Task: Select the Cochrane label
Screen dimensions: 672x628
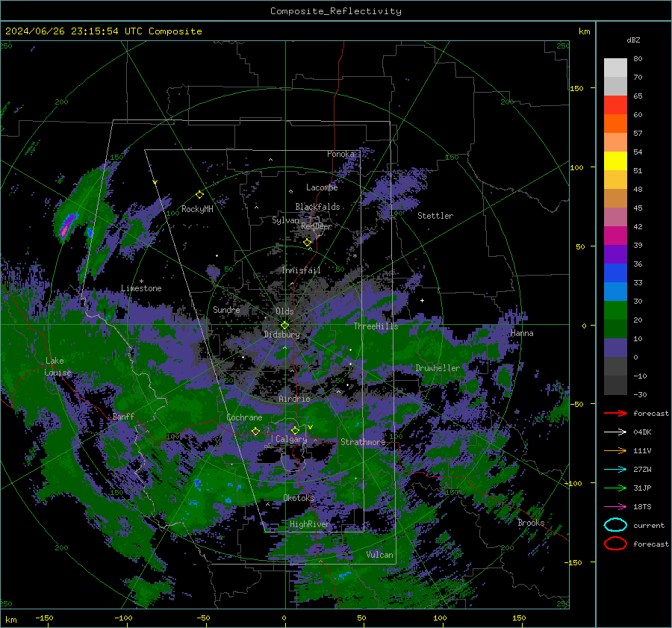Action: (244, 417)
